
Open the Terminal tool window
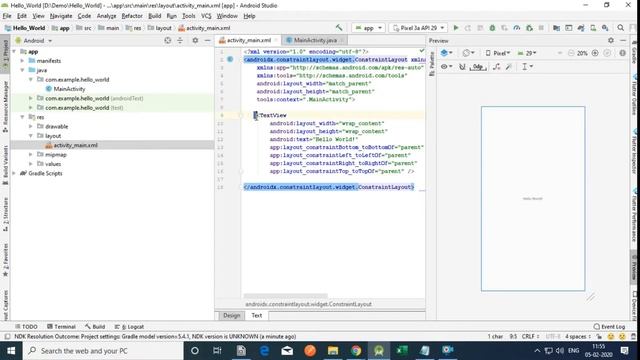[x=61, y=327]
